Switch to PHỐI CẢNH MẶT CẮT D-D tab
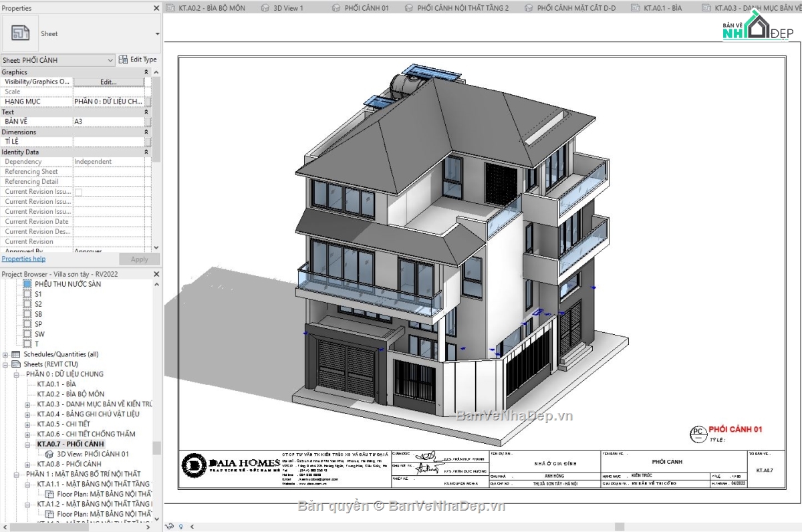 (x=570, y=8)
